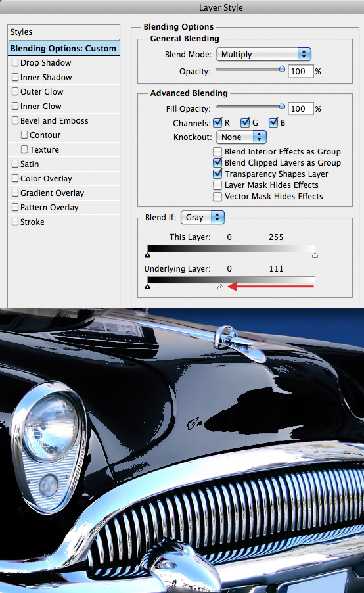Click the Opacity slider knob
Viewport: 364px width, 593px height.
coord(282,69)
